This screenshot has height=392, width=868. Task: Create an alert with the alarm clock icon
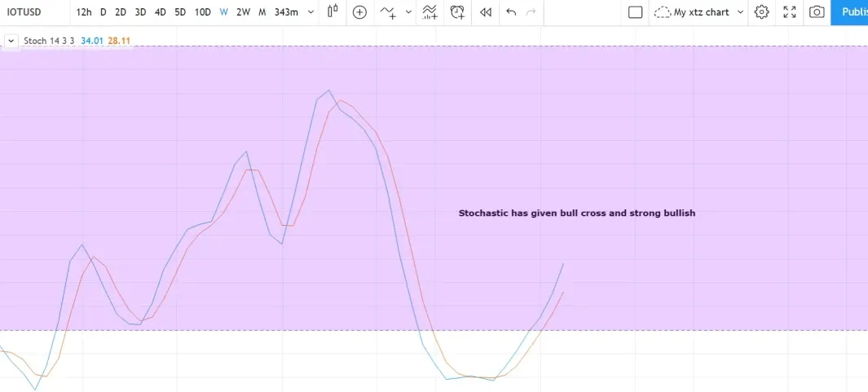tap(457, 12)
